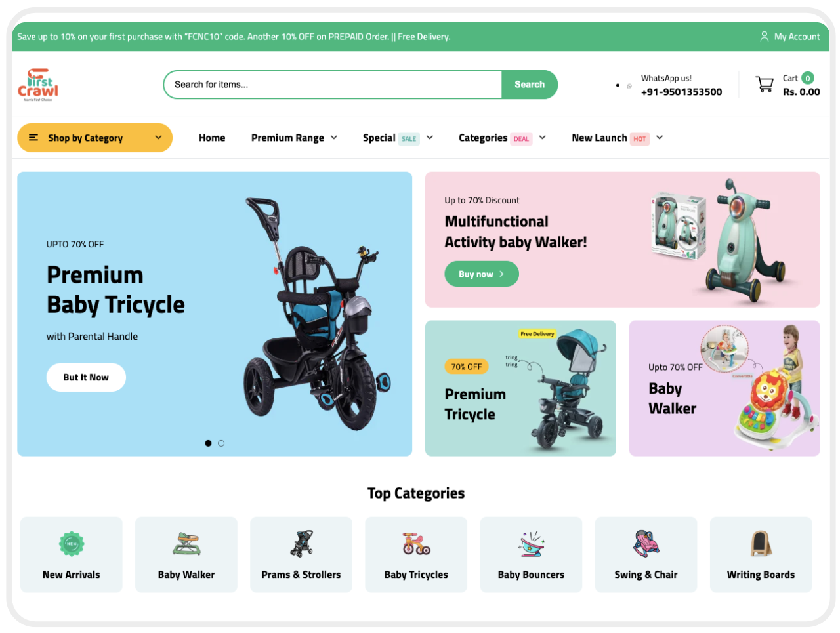Open the Categories DEAL menu
Screen dimensions: 840x633
click(x=502, y=138)
